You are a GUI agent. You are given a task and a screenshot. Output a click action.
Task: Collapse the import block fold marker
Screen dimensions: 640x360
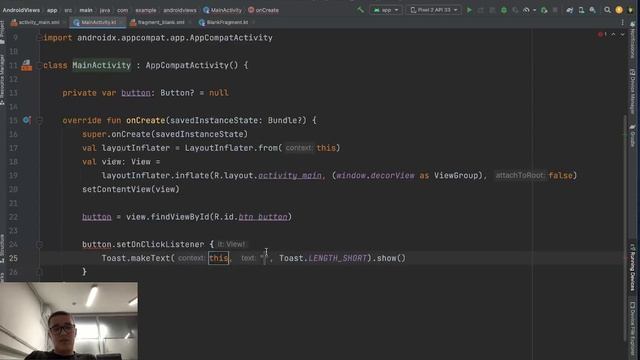[39, 38]
